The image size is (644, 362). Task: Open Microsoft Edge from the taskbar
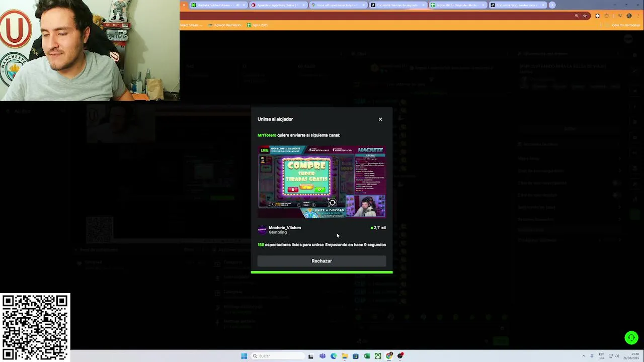[334, 356]
